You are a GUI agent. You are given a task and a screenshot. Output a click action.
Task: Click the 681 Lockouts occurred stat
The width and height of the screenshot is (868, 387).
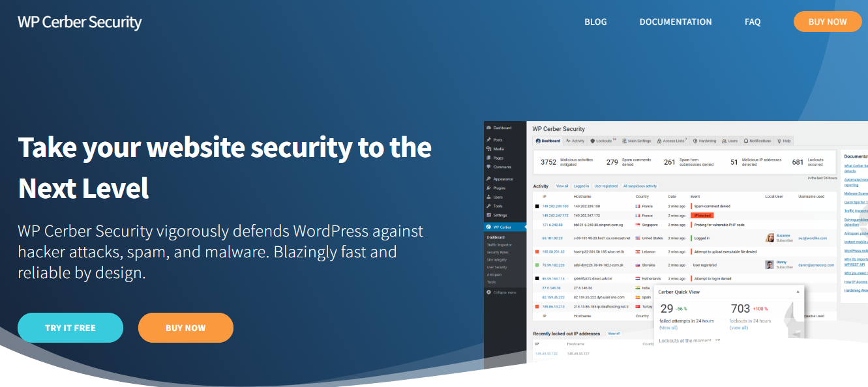click(809, 162)
